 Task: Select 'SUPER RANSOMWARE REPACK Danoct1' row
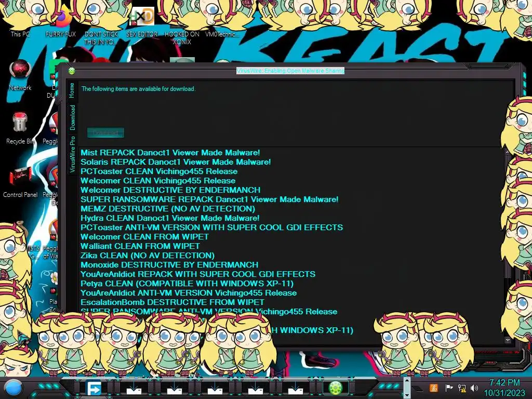tap(210, 199)
